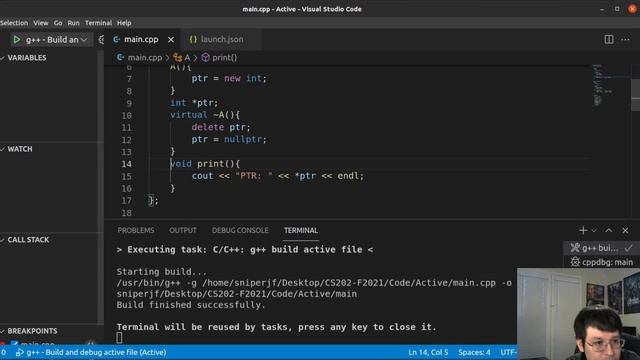
Task: Click line number 10 in the gutter
Action: point(127,115)
